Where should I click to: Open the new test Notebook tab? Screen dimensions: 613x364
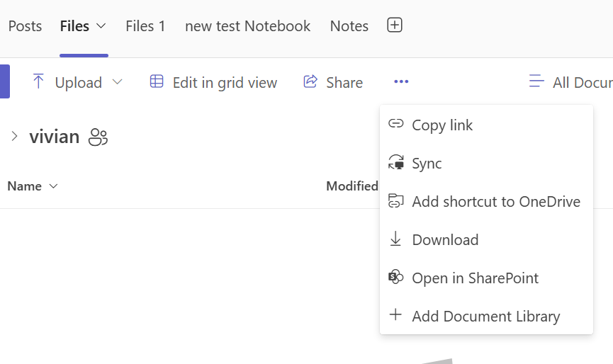tap(247, 26)
